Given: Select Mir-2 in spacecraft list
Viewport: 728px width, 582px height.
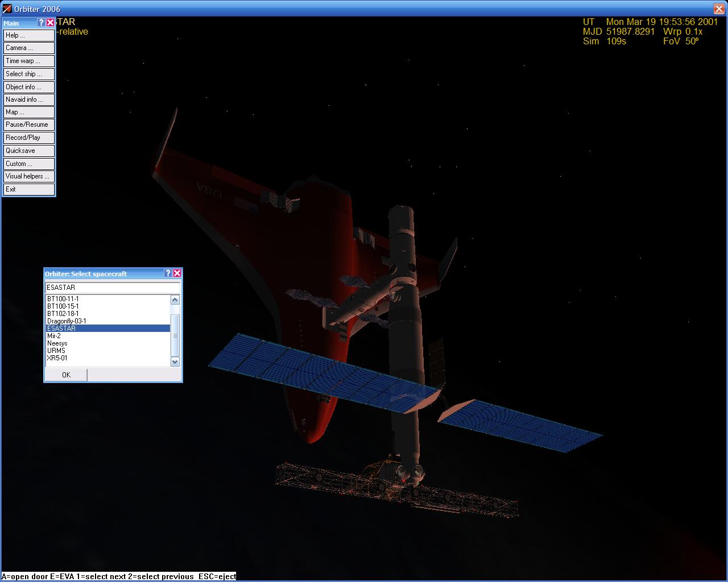Looking at the screenshot, I should (108, 336).
